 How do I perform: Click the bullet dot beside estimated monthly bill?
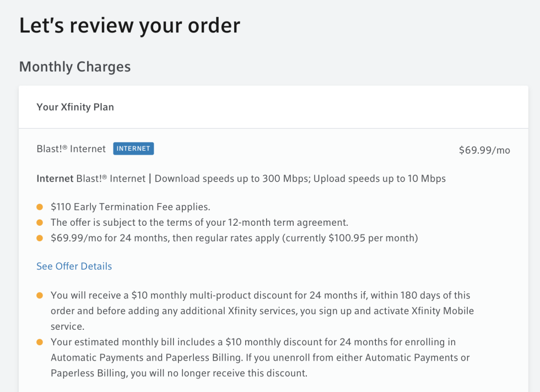coord(40,342)
